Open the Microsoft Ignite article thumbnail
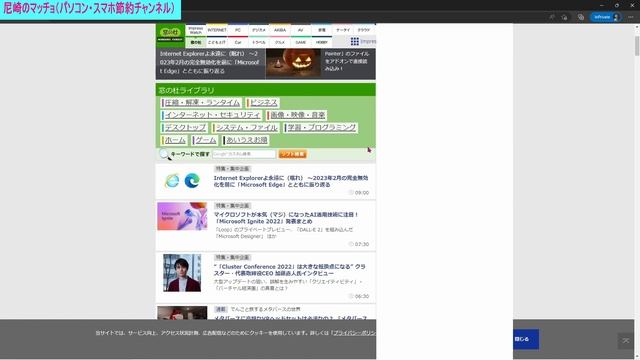Image resolution: width=640 pixels, height=360 pixels. pyautogui.click(x=182, y=216)
